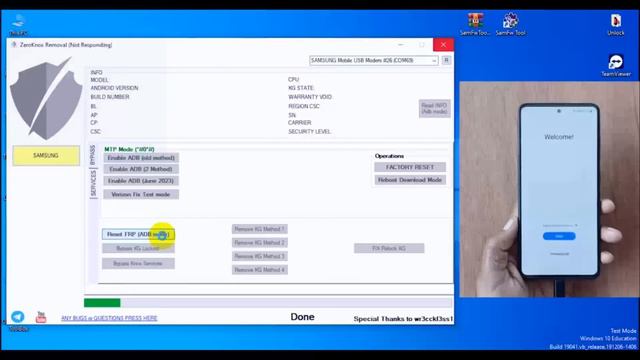This screenshot has height=360, width=640.
Task: Switch to the BYPASS vertical tab
Action: click(93, 155)
